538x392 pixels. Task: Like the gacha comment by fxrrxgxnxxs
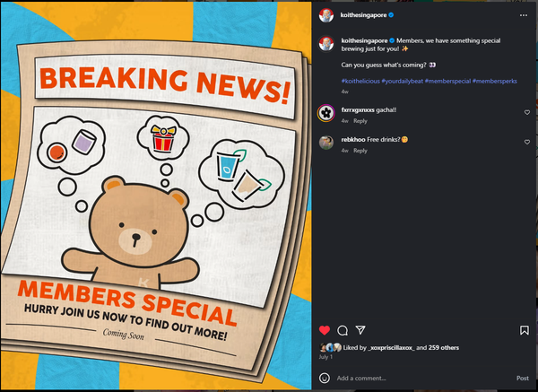527,112
